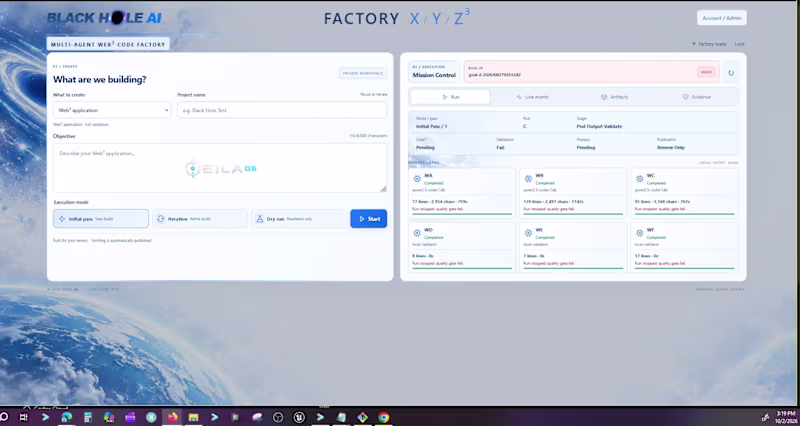Click the Black Hole AI logo

click(x=104, y=18)
